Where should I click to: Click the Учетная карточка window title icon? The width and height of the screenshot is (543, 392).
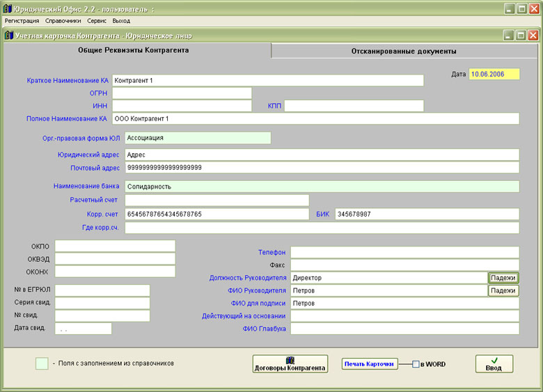tap(9, 35)
